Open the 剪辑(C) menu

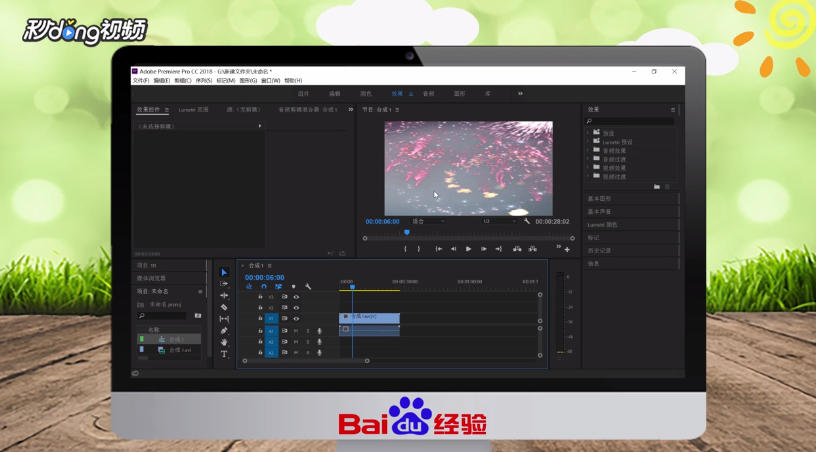[183, 81]
